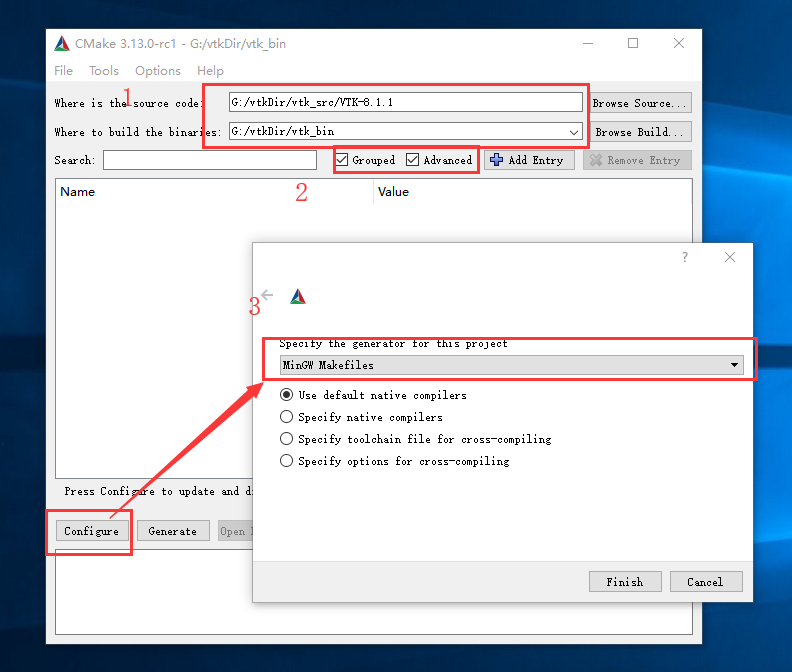Image resolution: width=792 pixels, height=672 pixels.
Task: Maximize the CMake window
Action: tap(633, 43)
